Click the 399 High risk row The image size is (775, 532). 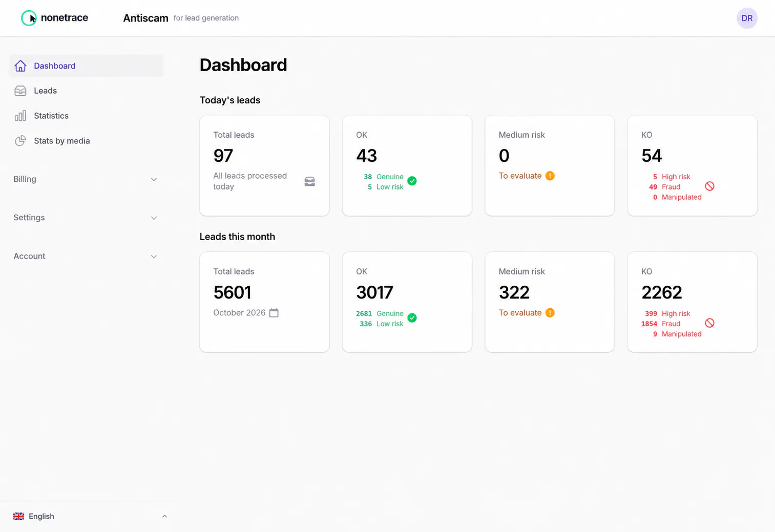tap(667, 313)
